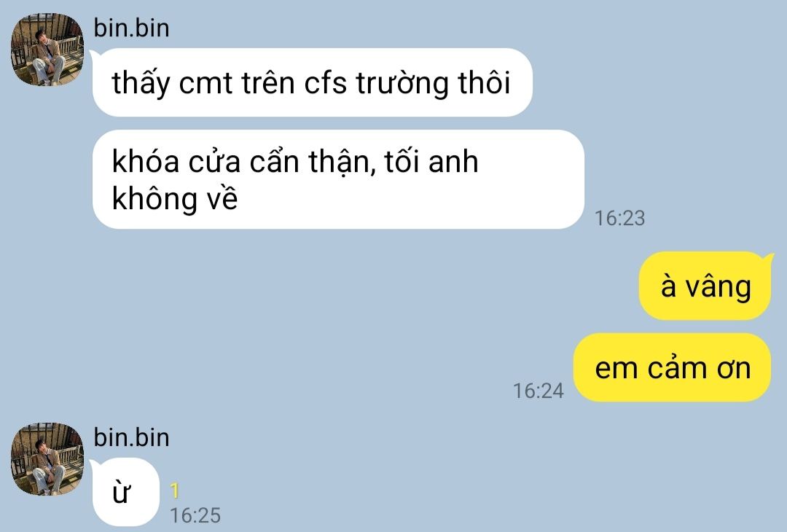Tap the yellow unread count '1'
This screenshot has width=787, height=532.
coord(175,490)
